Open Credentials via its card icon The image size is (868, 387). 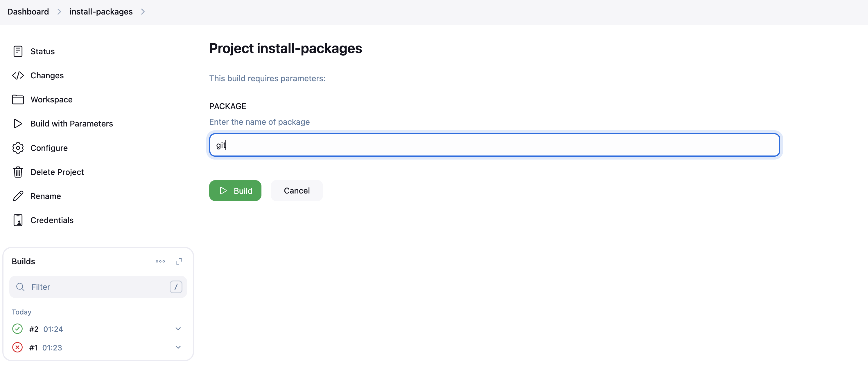pyautogui.click(x=18, y=220)
